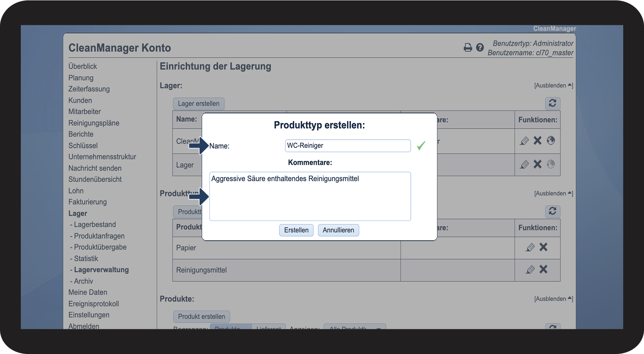Screen dimensions: 644x354
Task: Open Zeiterfassung menu item
Action: [x=89, y=89]
